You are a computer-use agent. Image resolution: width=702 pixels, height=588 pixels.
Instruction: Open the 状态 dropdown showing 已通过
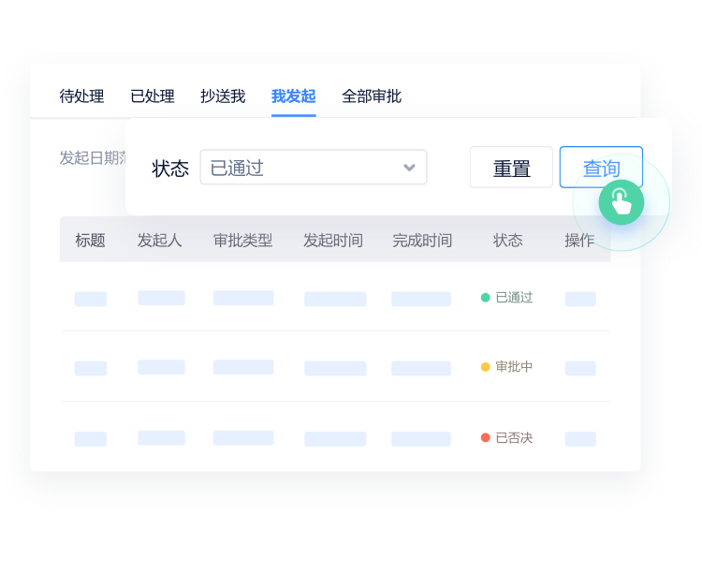[314, 168]
